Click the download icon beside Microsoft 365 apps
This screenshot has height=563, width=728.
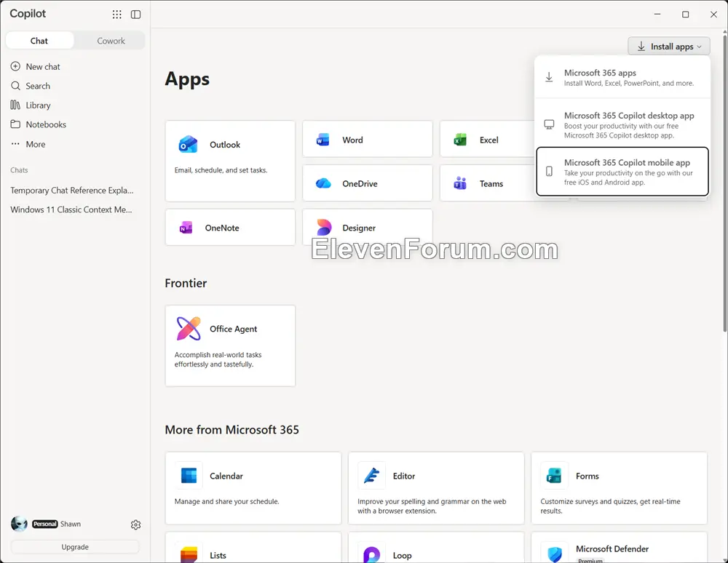coord(549,77)
